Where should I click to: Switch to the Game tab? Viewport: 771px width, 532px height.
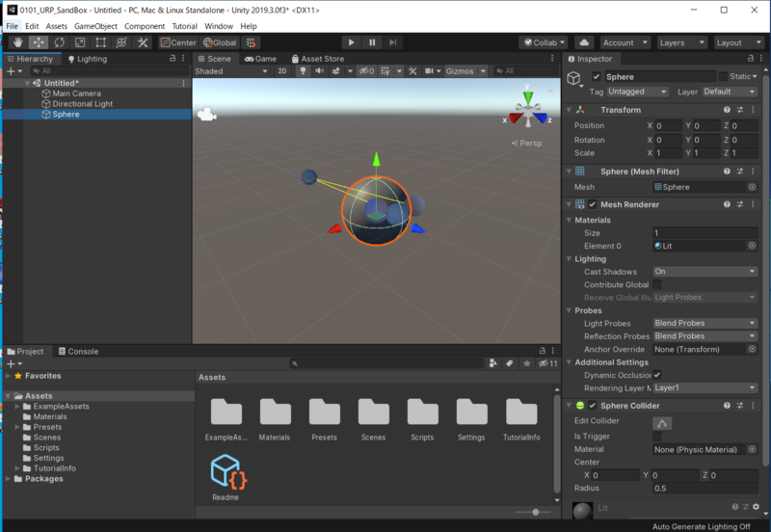coord(260,59)
